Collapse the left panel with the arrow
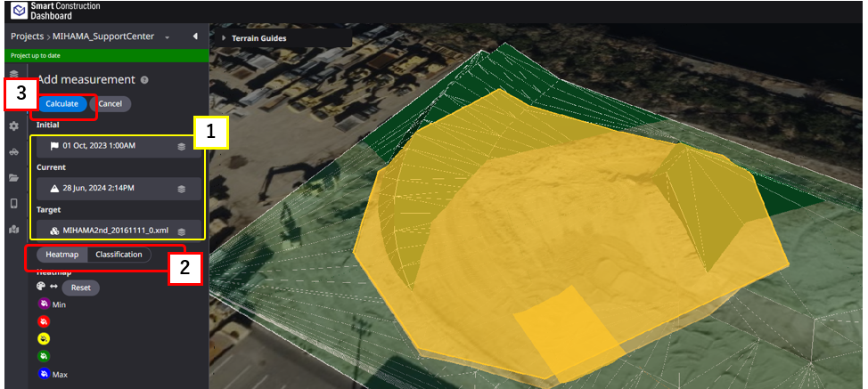This screenshot has width=868, height=389. click(x=194, y=36)
